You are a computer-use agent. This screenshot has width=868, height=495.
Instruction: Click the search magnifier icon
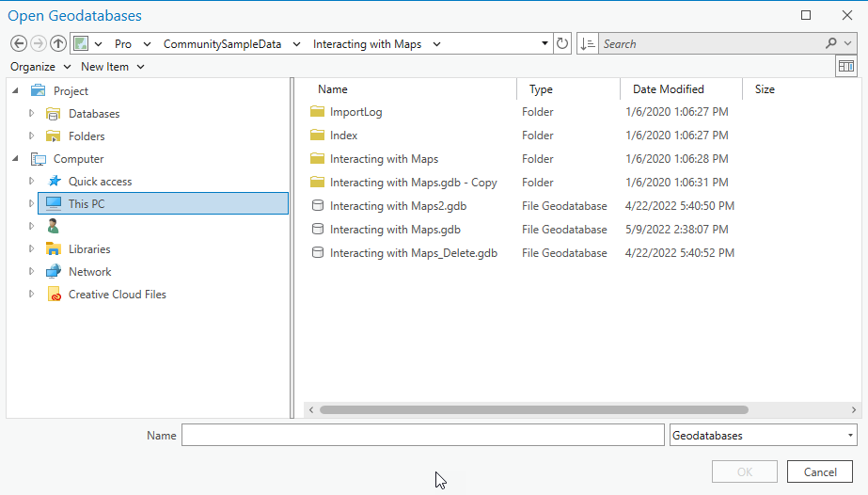click(x=831, y=43)
